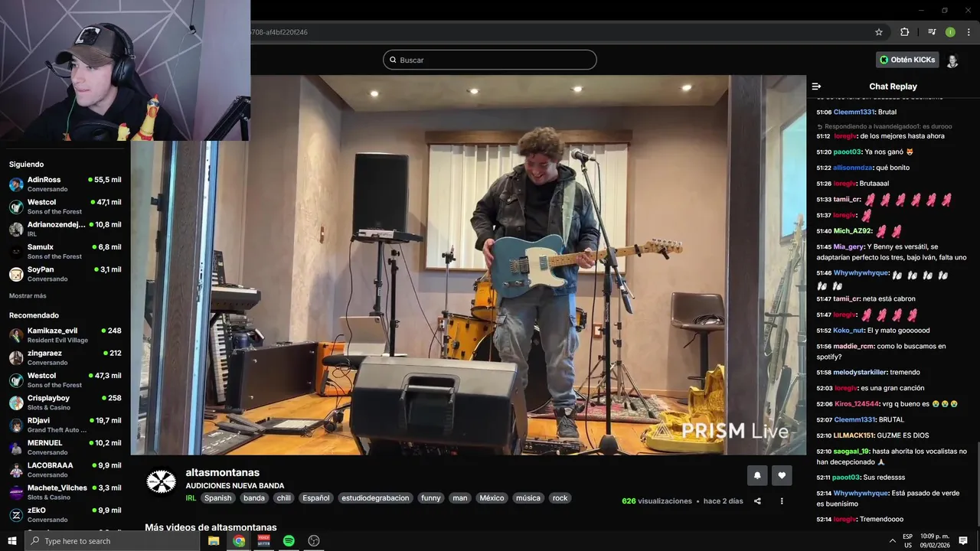The image size is (980, 551).
Task: Expand followed list with Mostrar más
Action: (28, 295)
